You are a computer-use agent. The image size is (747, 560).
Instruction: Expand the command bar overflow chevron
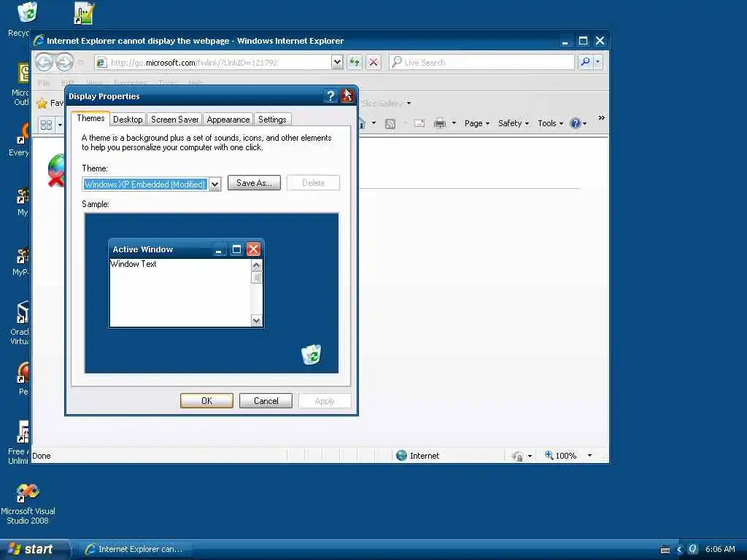601,117
